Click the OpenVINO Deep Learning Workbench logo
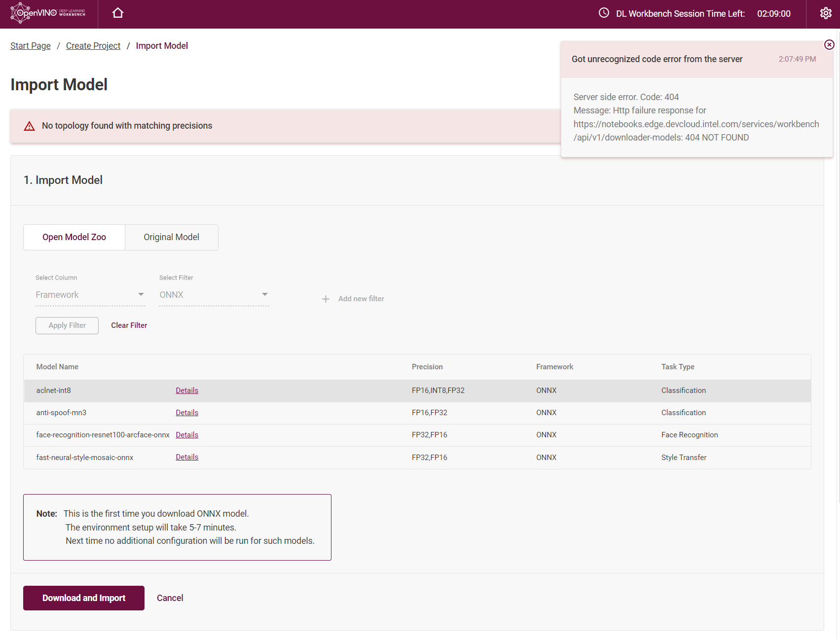Image resolution: width=840 pixels, height=639 pixels. (x=48, y=13)
